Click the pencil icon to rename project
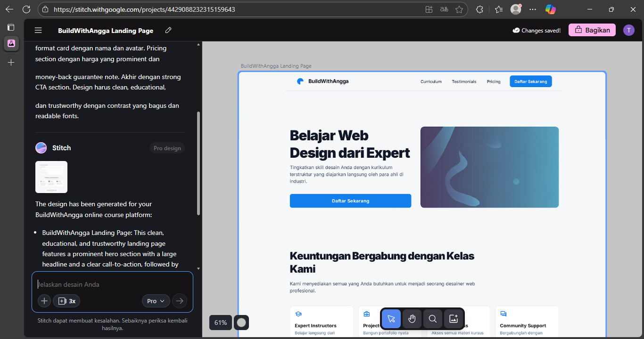 coord(168,30)
